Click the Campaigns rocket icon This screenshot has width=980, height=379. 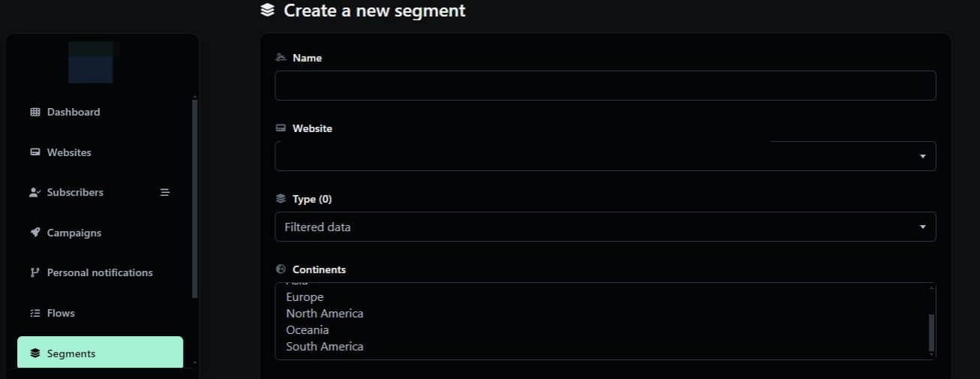coord(35,233)
